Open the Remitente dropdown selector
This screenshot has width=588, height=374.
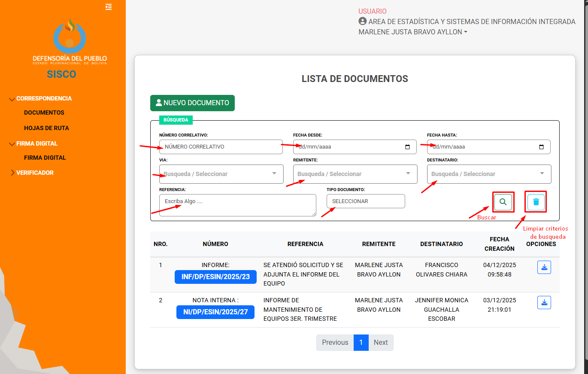click(355, 174)
